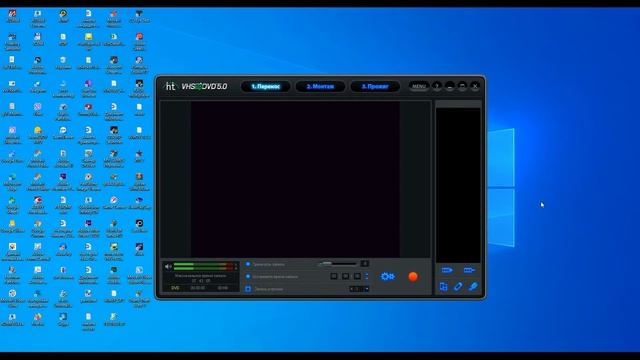Viewport: 640px width, 360px height.
Task: Select the radio button beside the slider row
Action: point(248,264)
